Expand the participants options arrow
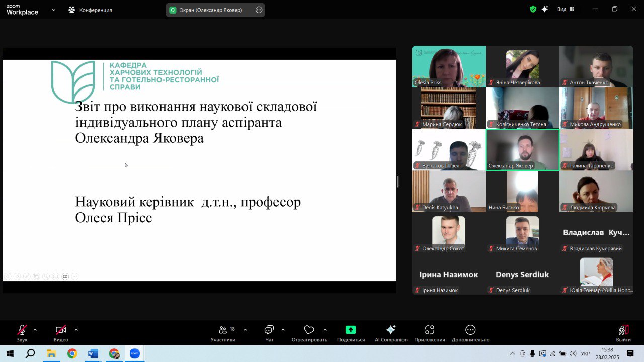 point(245,330)
